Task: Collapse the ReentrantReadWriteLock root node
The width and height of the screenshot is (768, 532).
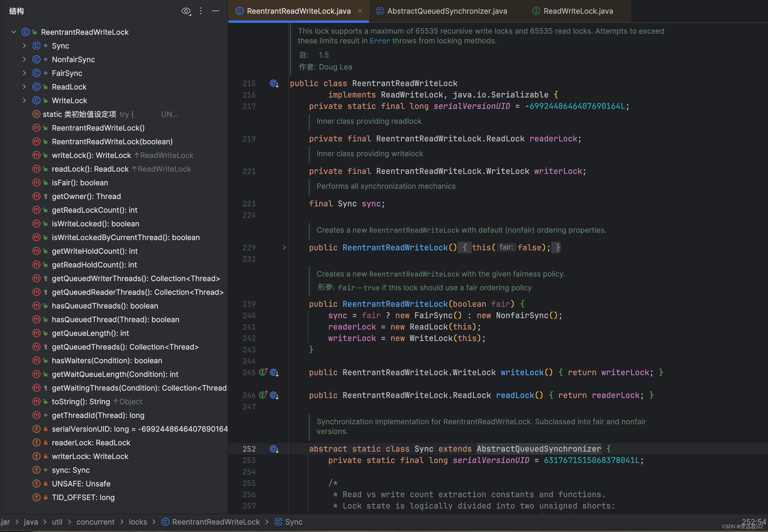Action: [14, 32]
